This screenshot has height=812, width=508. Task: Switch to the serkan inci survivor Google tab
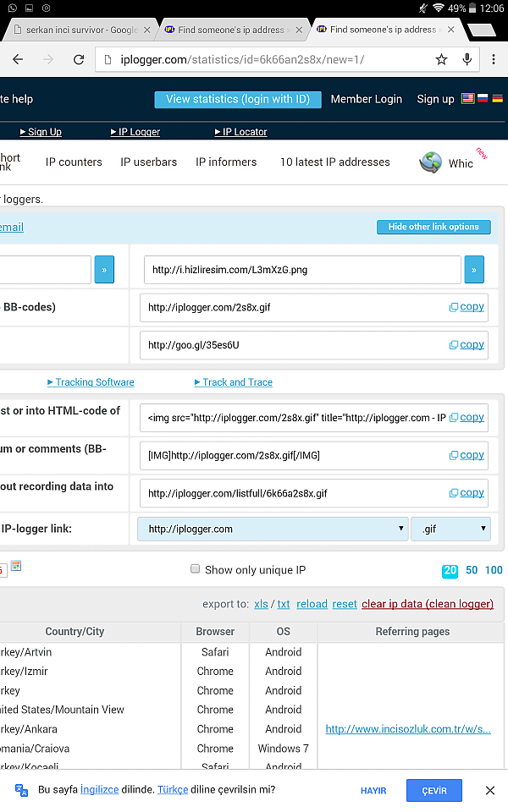pos(81,30)
